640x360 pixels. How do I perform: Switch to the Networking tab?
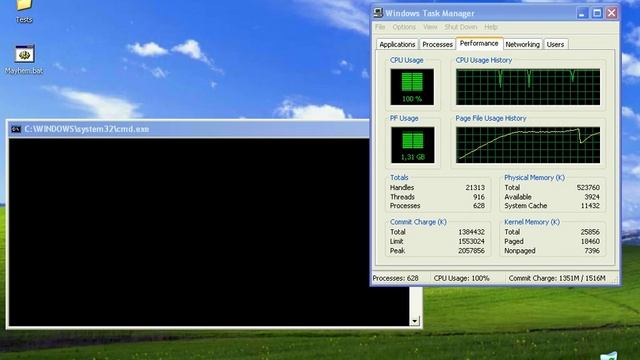pyautogui.click(x=522, y=44)
